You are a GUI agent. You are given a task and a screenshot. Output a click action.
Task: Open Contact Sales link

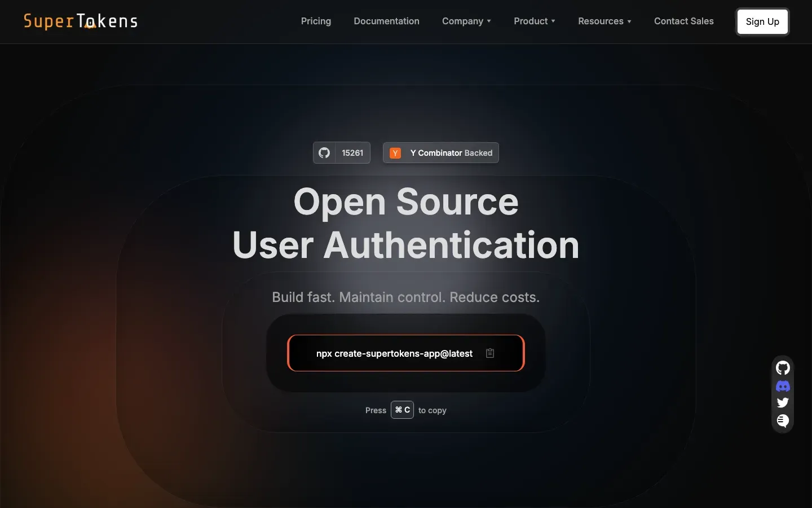point(683,21)
